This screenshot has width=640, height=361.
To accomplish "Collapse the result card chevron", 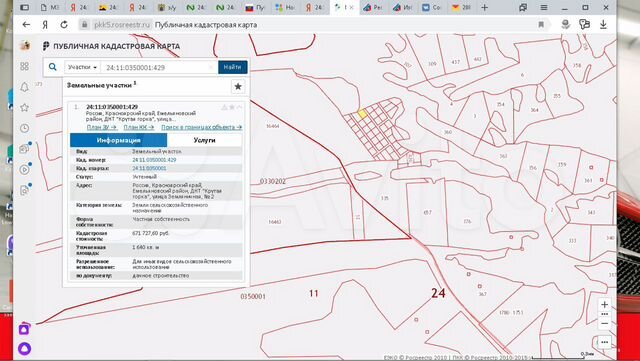I will [x=240, y=107].
